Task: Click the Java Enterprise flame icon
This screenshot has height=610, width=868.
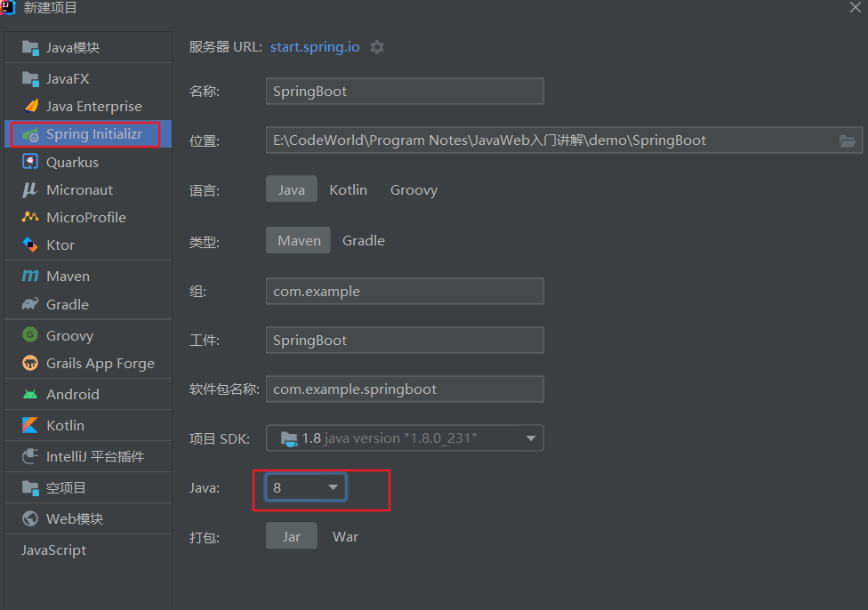Action: (x=31, y=106)
